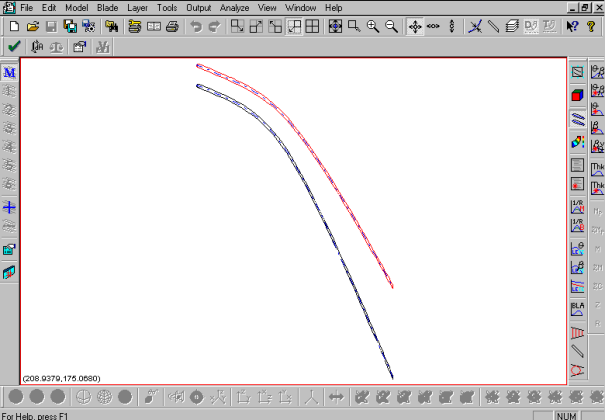The image size is (605, 420).
Task: Click the 1/R B curvature graph icon
Action: coord(577,226)
